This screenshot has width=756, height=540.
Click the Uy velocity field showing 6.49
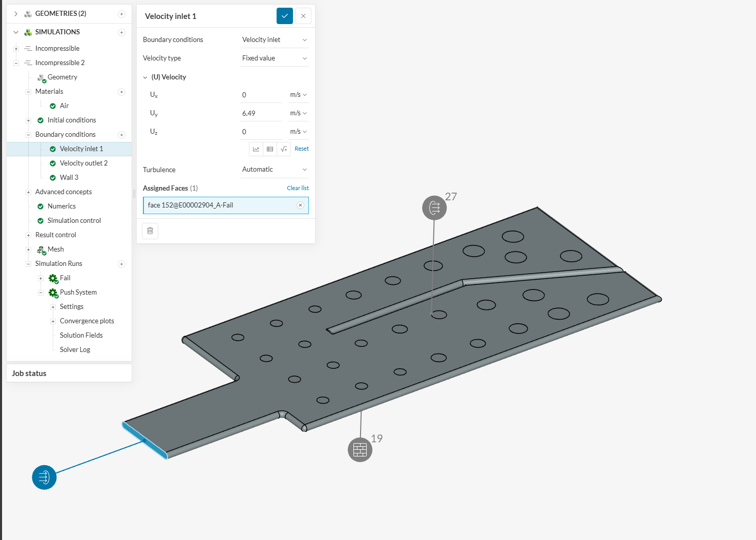click(261, 113)
